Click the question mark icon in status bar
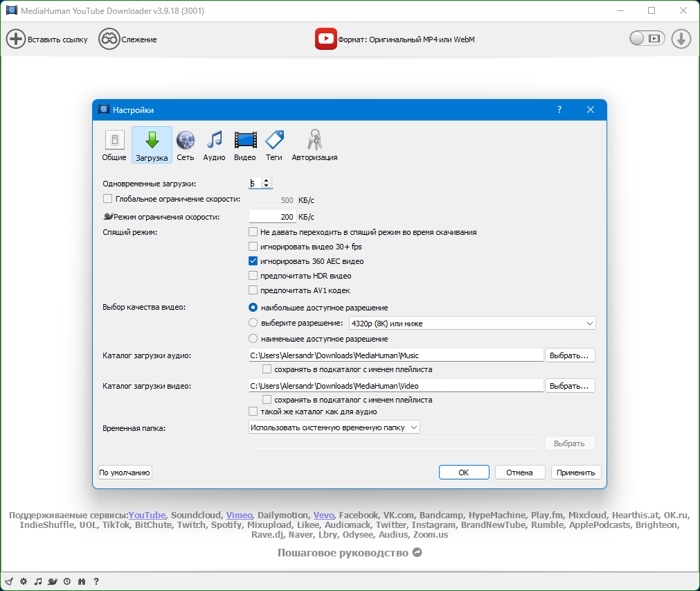The width and height of the screenshot is (700, 591). coord(96,581)
